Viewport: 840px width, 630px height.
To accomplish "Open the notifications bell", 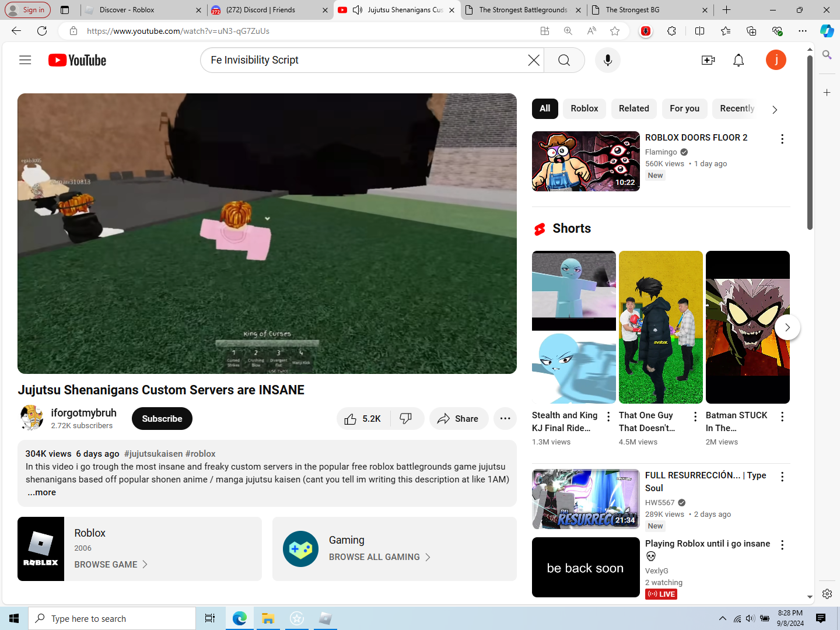I will click(x=738, y=60).
